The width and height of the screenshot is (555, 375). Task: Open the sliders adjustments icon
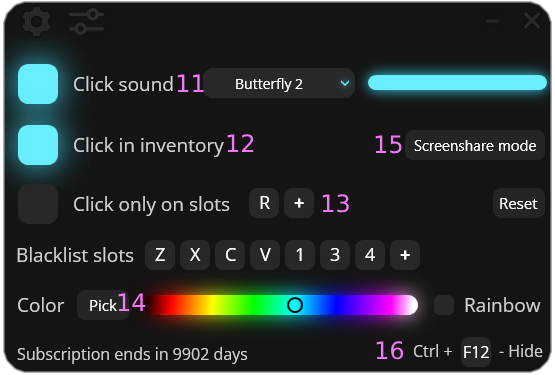click(86, 22)
